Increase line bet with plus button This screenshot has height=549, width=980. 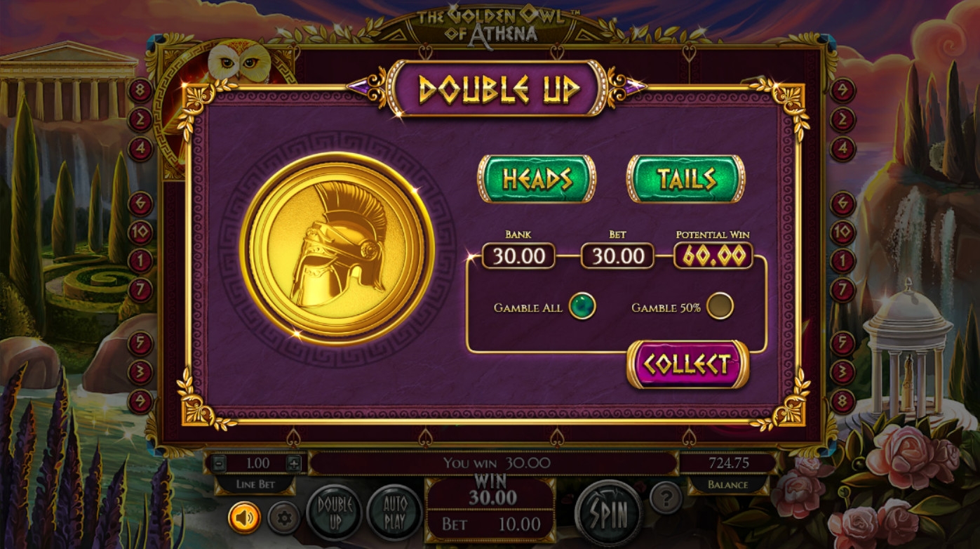294,463
